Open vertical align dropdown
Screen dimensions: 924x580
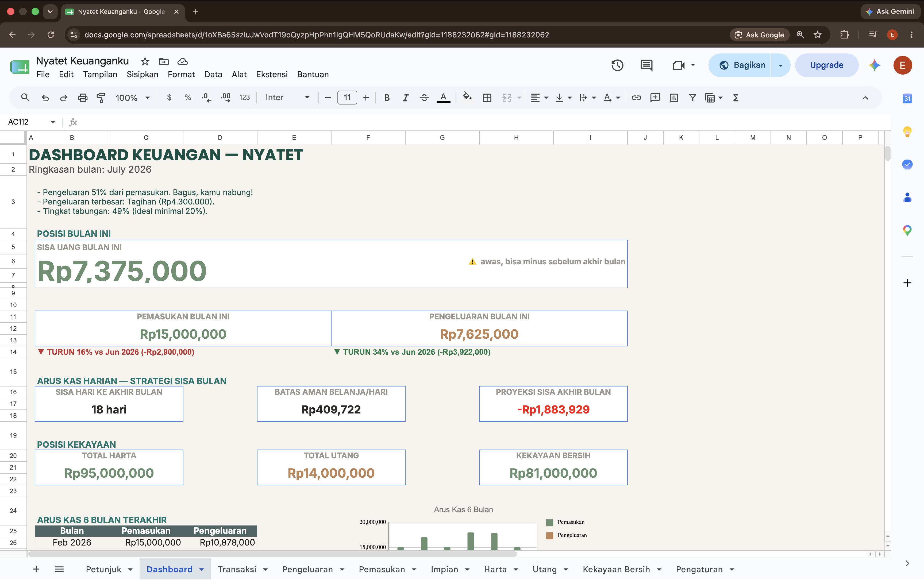(x=564, y=98)
